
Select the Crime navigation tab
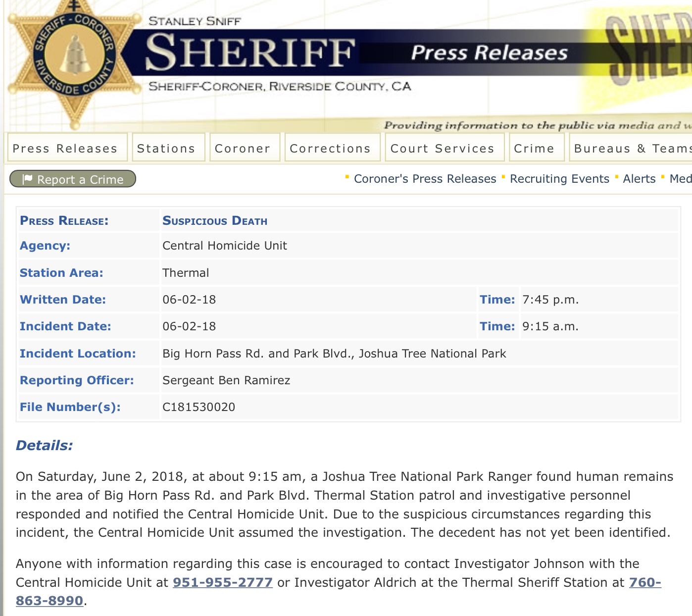pyautogui.click(x=534, y=148)
